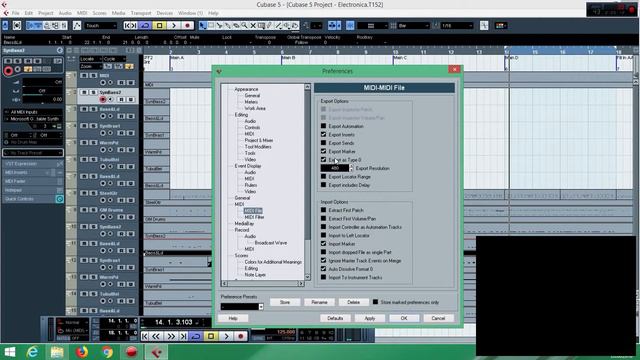Click Cancel in Preferences dialog
This screenshot has height=360, width=640.
coord(438,318)
